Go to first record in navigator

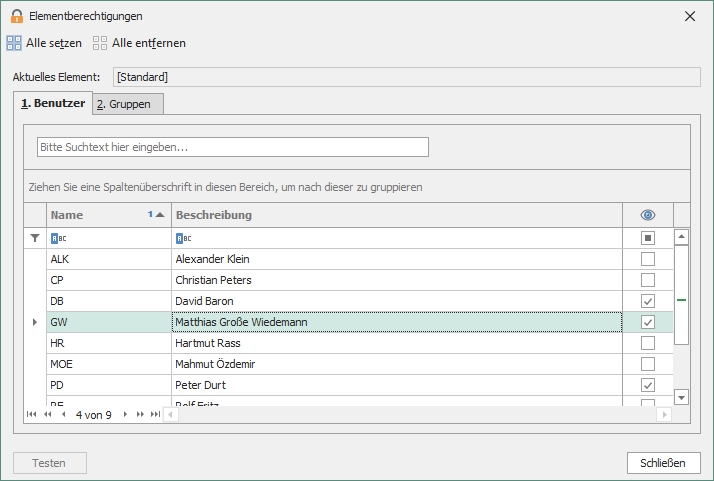[32, 414]
